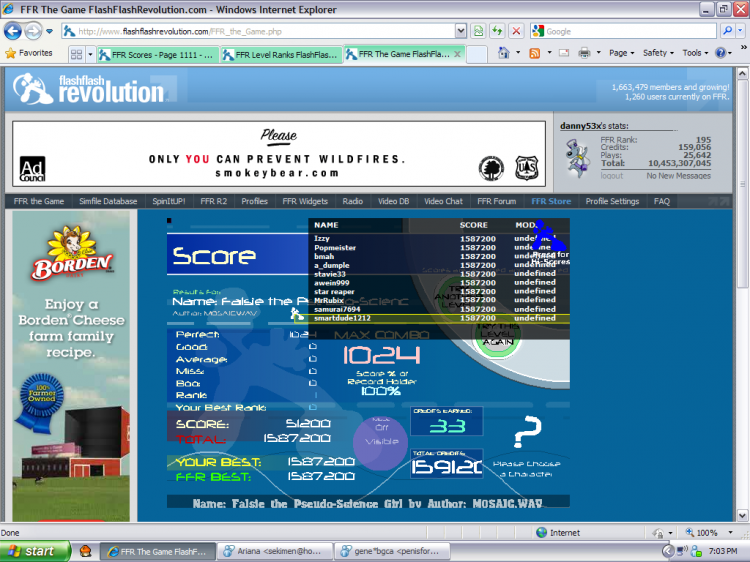Open the search provider dropdown arrow
Viewport: 750px width, 562px height.
click(740, 31)
